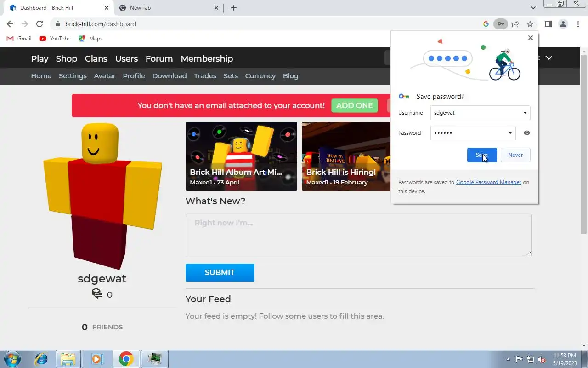Open Avatar in sub navigation

point(105,76)
